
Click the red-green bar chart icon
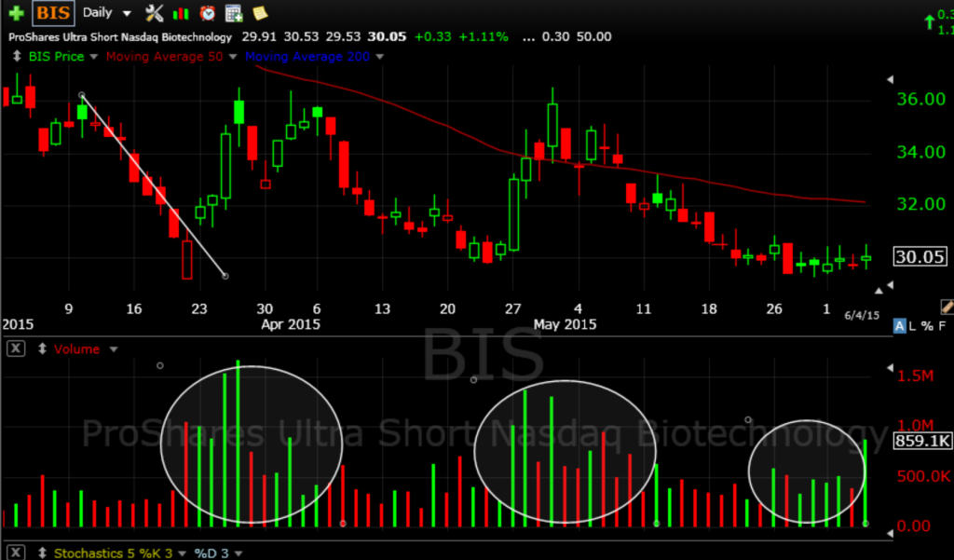[181, 13]
